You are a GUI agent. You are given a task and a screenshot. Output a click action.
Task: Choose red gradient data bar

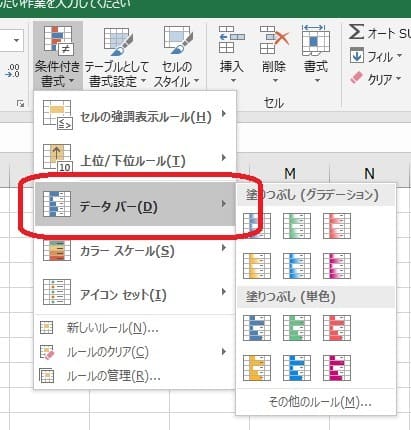coord(337,226)
